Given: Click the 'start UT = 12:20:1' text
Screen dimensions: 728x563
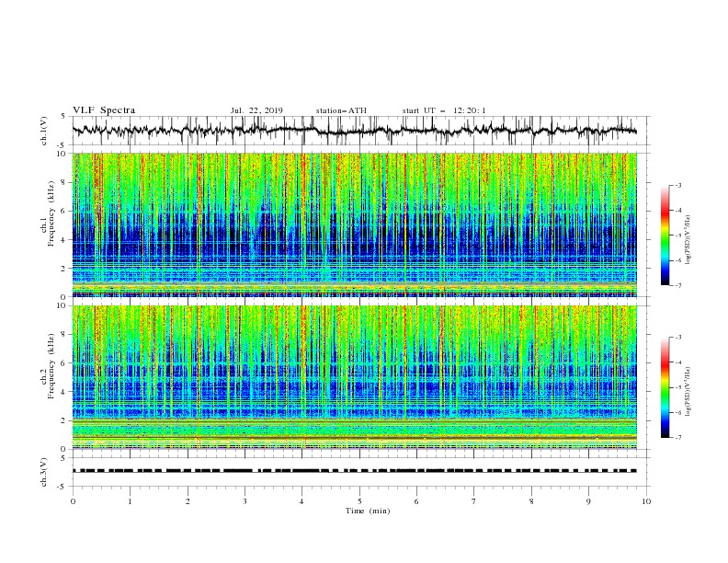Looking at the screenshot, I should (444, 110).
